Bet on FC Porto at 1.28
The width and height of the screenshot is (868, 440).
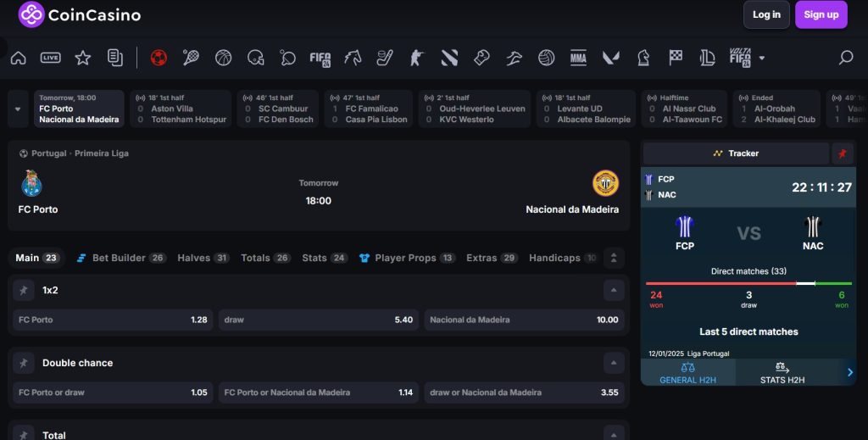pos(113,320)
